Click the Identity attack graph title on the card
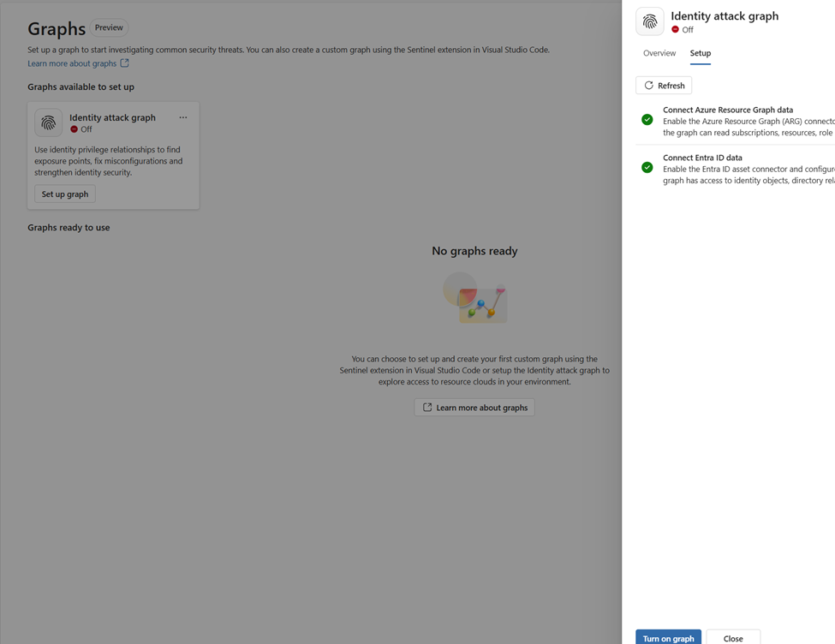Viewport: 835px width, 644px height. click(112, 117)
